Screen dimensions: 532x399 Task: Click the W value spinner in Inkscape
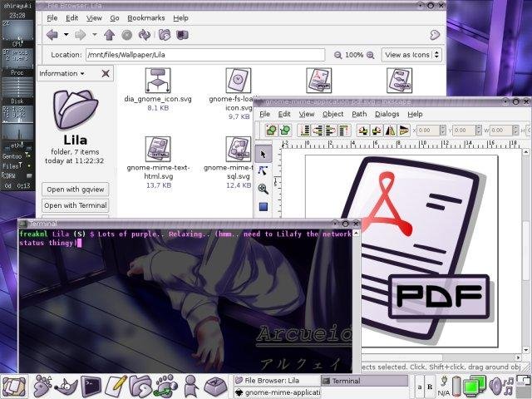tap(515, 131)
